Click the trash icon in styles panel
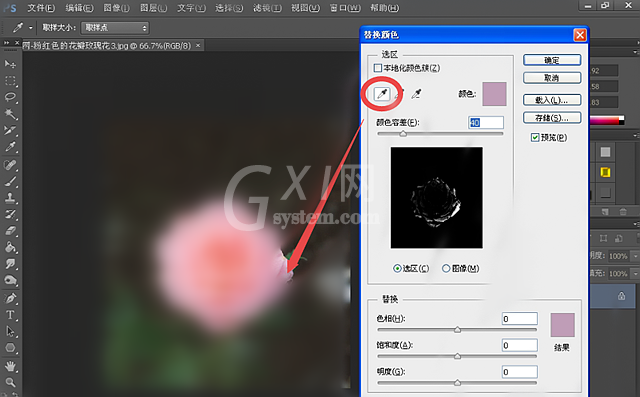This screenshot has height=397, width=640. [x=622, y=212]
